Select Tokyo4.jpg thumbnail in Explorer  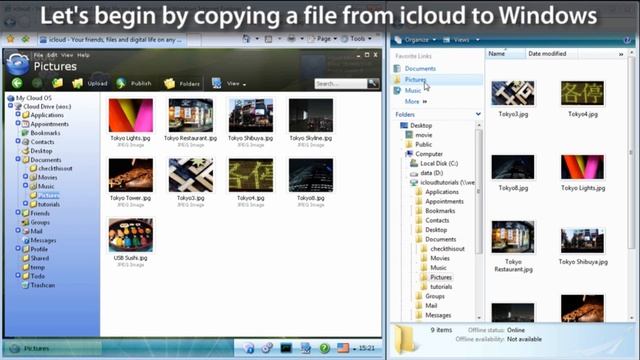click(582, 93)
